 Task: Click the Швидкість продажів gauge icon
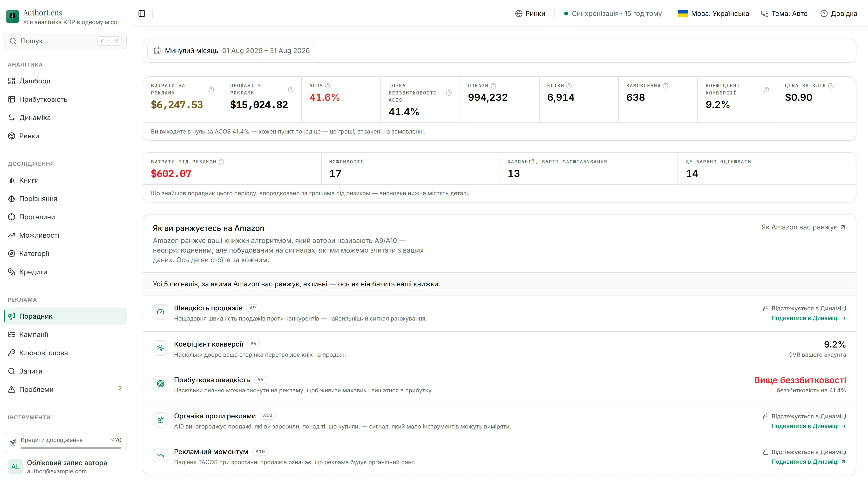[160, 312]
